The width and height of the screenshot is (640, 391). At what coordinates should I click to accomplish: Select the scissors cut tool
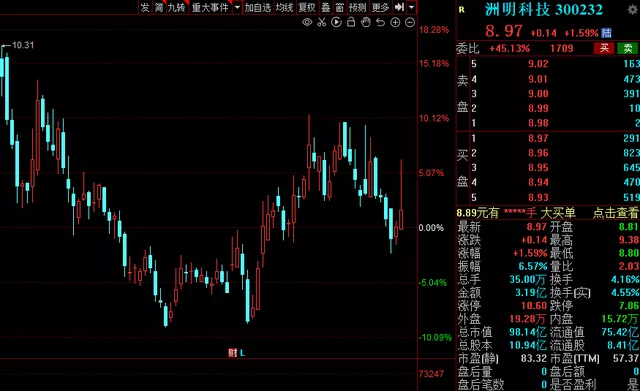click(x=322, y=22)
